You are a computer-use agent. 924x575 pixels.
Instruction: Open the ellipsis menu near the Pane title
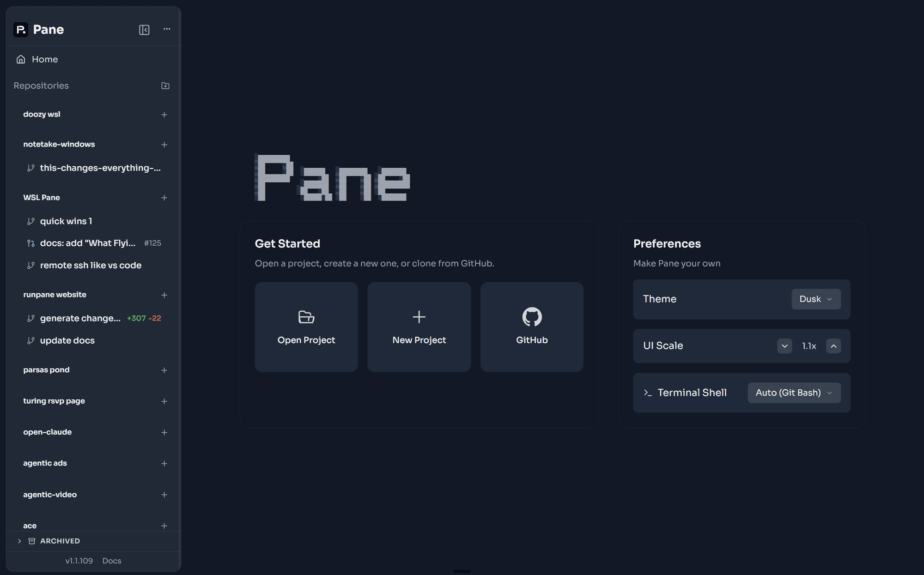[x=166, y=29]
